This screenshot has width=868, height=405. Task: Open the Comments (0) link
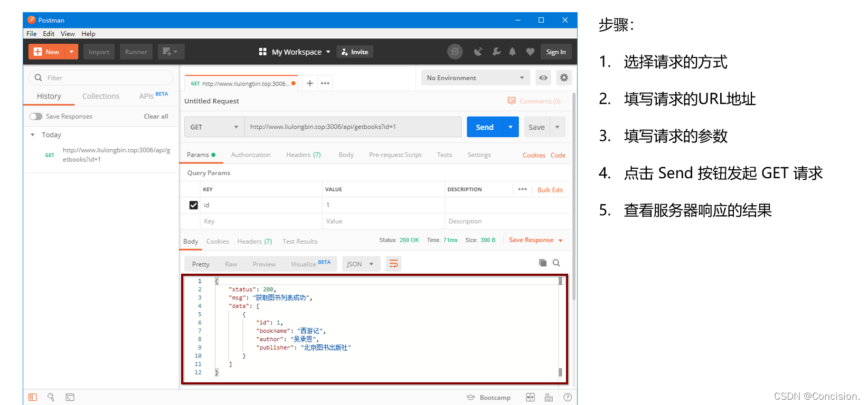[534, 101]
